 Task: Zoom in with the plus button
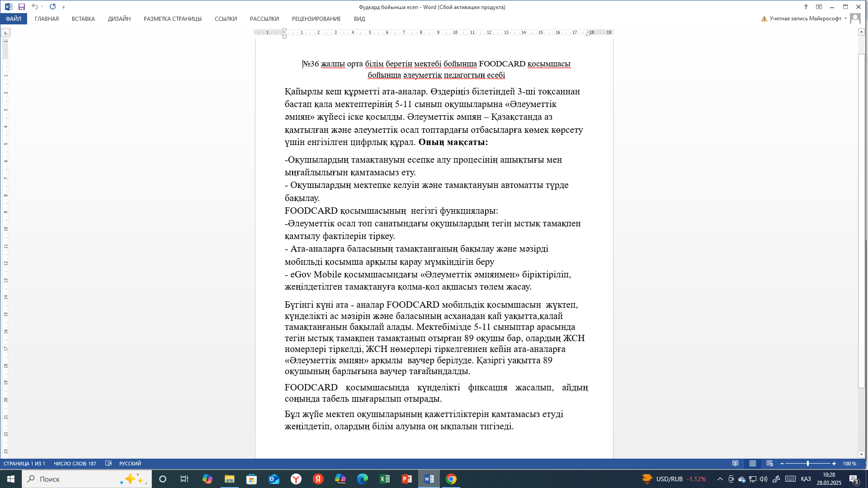834,464
